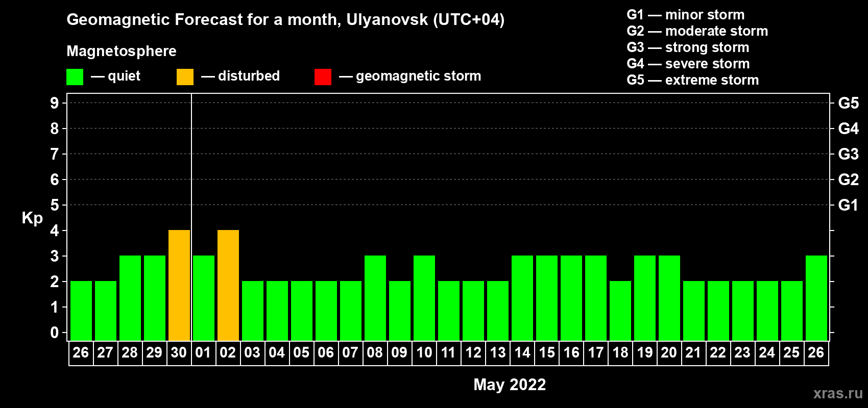The width and height of the screenshot is (868, 408).
Task: Select the orange bar above date 30
Action: tap(179, 285)
